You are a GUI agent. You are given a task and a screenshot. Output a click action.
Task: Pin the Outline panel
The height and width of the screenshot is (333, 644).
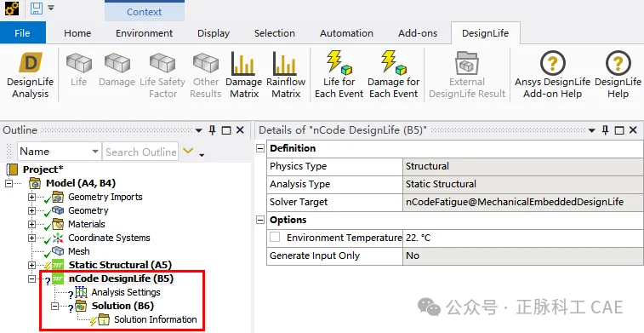213,130
